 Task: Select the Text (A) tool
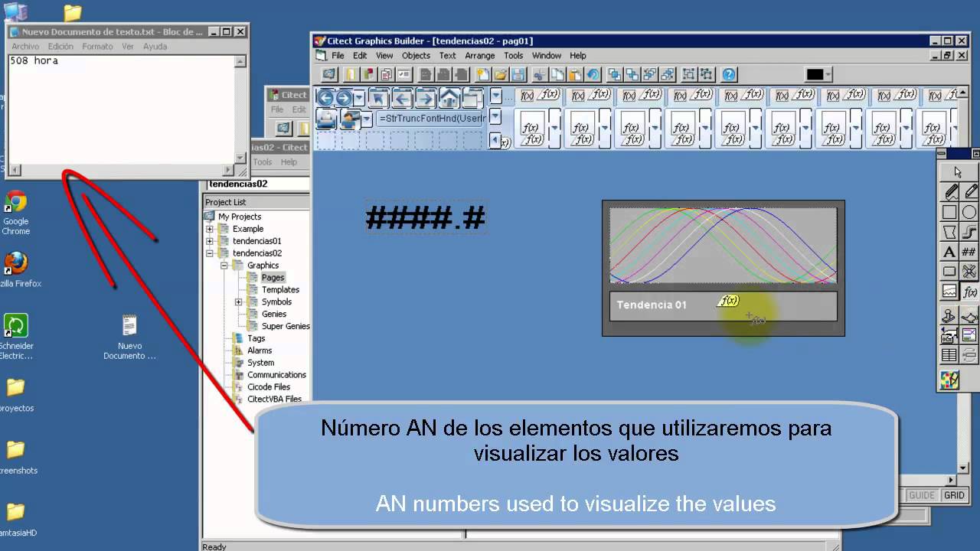click(949, 251)
